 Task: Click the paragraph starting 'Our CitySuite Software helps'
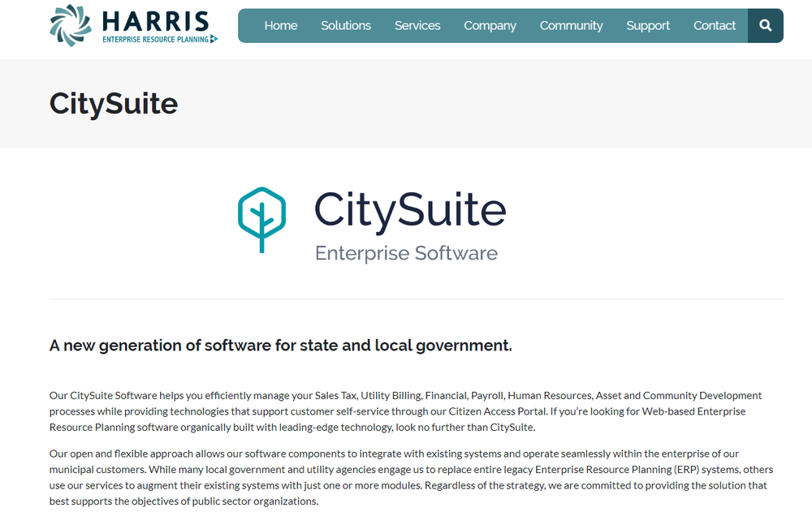pyautogui.click(x=405, y=411)
